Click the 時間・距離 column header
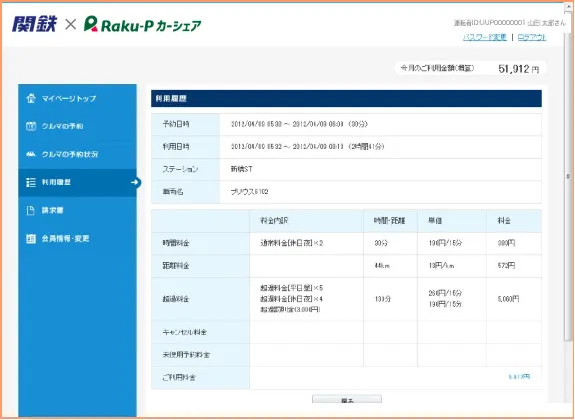This screenshot has width=575, height=420. [389, 220]
